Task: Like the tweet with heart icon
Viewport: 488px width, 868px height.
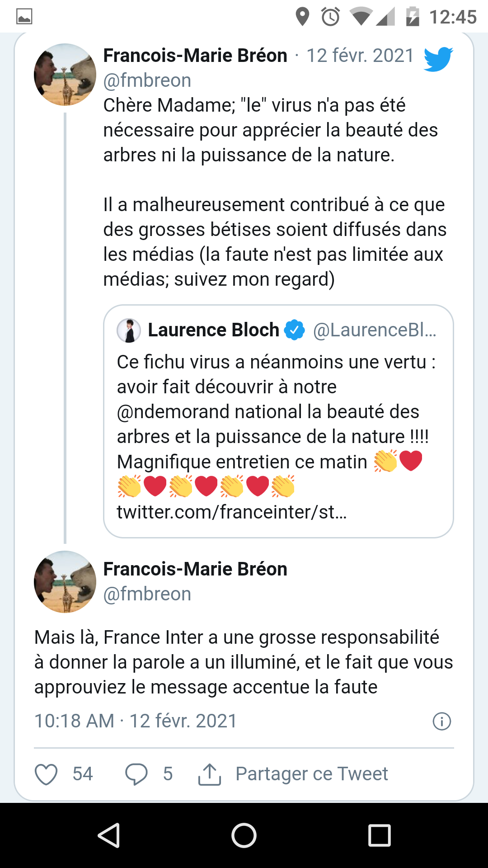Action: [46, 774]
